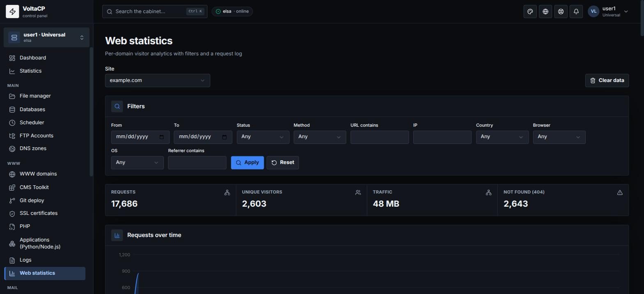Click the Ctrl K shortcut hint
The image size is (644, 294).
[195, 11]
